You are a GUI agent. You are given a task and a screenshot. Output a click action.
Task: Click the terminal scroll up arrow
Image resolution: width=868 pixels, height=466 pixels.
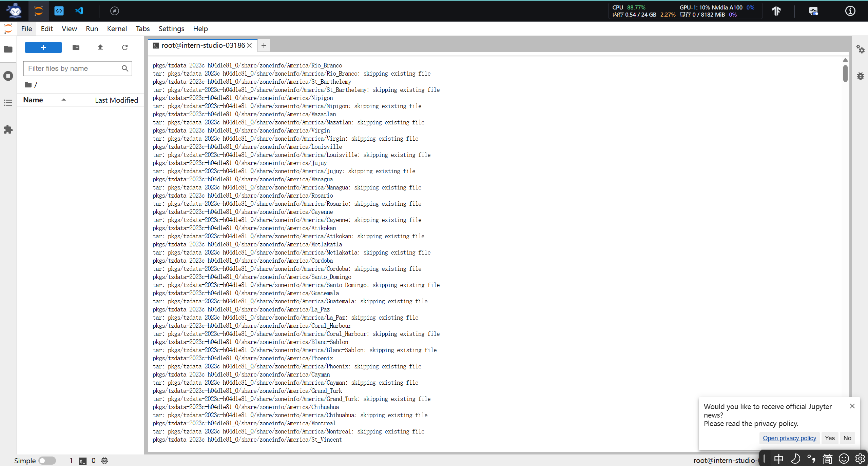845,60
